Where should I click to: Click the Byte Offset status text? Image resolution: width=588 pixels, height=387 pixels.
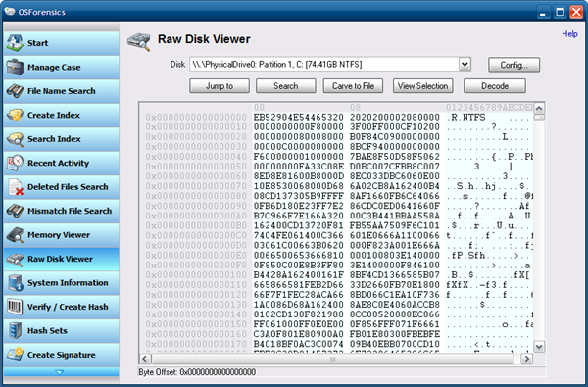tap(197, 372)
